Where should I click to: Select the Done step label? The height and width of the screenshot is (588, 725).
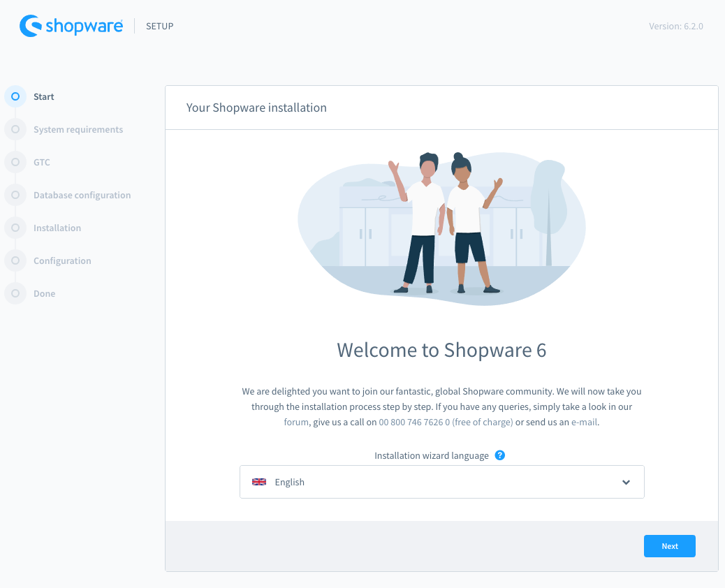[44, 293]
